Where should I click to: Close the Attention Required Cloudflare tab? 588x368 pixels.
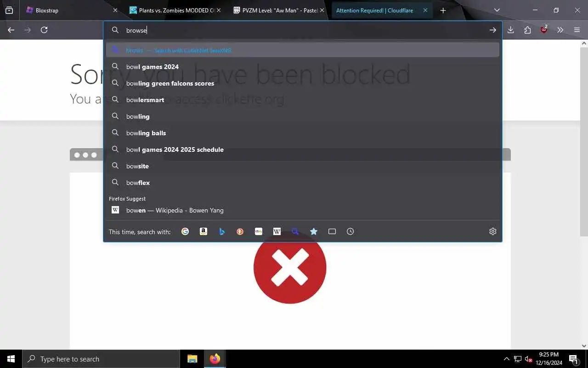[425, 10]
